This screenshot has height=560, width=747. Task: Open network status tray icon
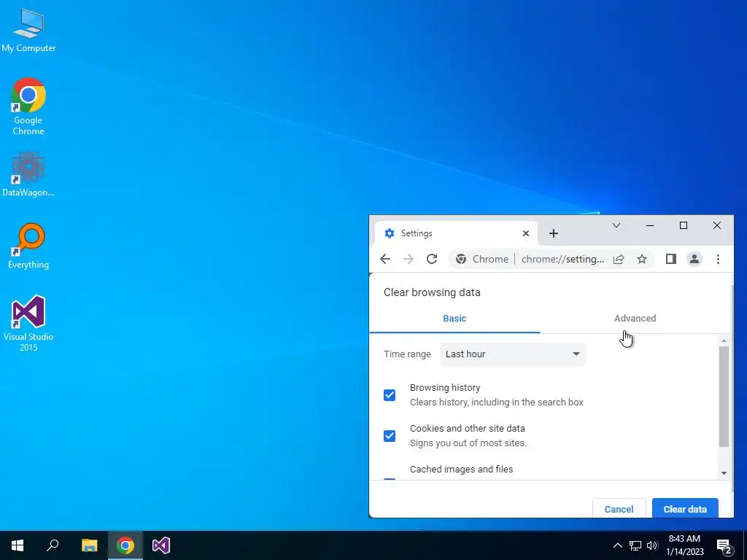[x=635, y=545]
